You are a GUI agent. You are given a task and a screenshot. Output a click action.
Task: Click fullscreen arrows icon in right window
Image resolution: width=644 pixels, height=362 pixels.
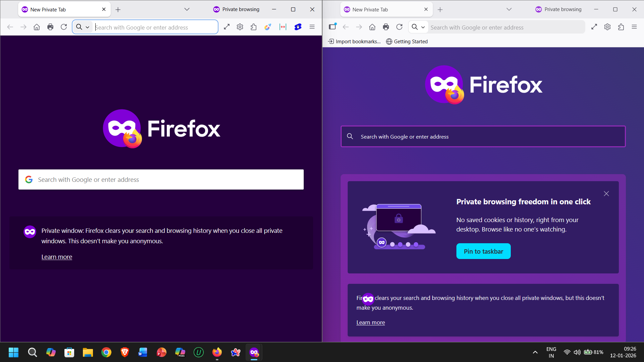594,27
